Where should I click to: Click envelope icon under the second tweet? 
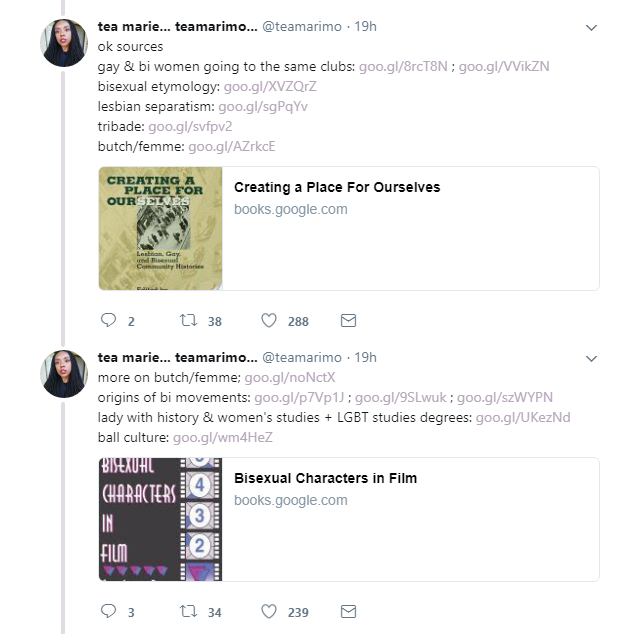click(348, 612)
